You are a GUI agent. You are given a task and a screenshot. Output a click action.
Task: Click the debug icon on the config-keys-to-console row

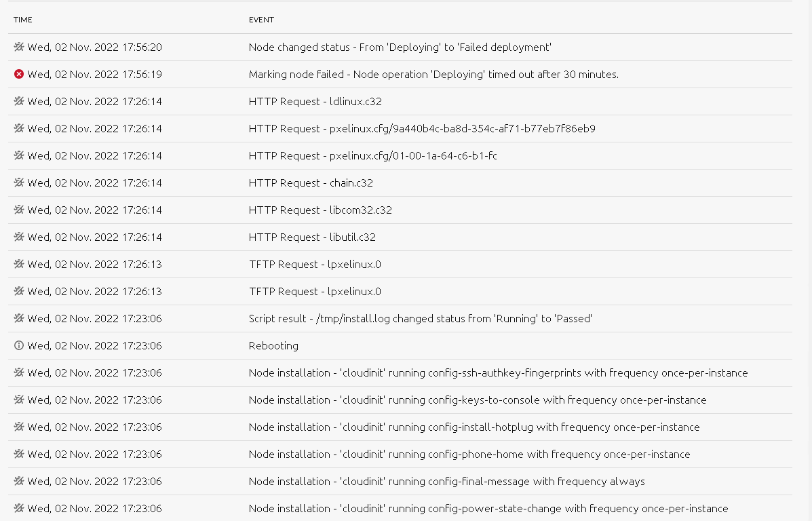coord(19,400)
